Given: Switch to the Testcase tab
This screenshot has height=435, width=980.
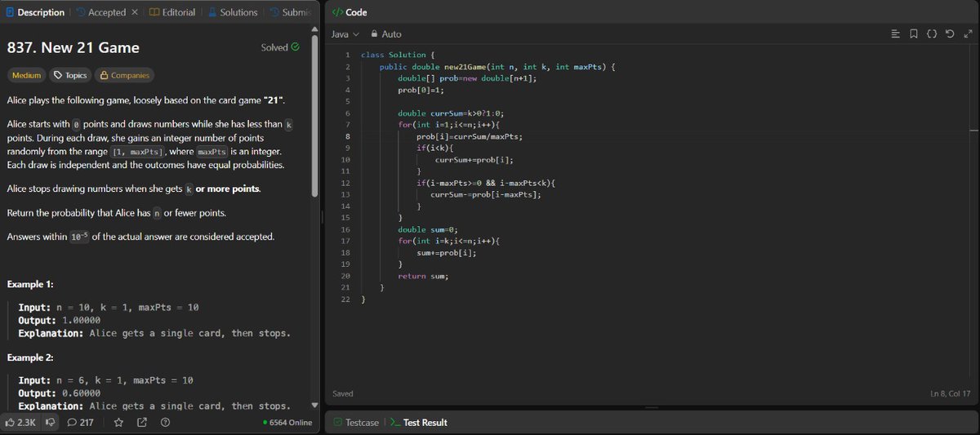Looking at the screenshot, I should click(355, 422).
